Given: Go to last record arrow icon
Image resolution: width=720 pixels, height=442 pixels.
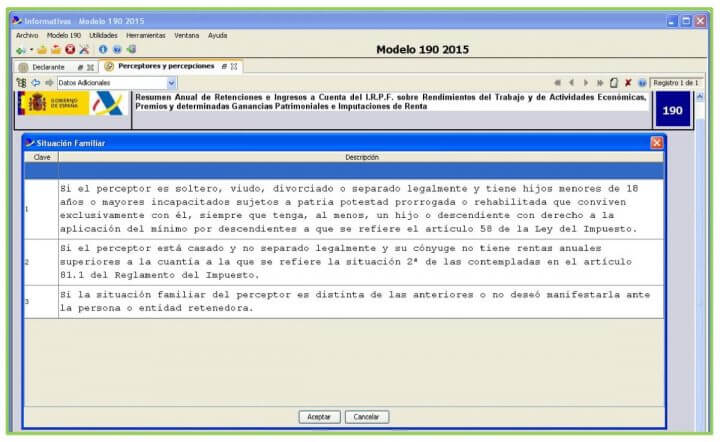Looking at the screenshot, I should point(599,83).
